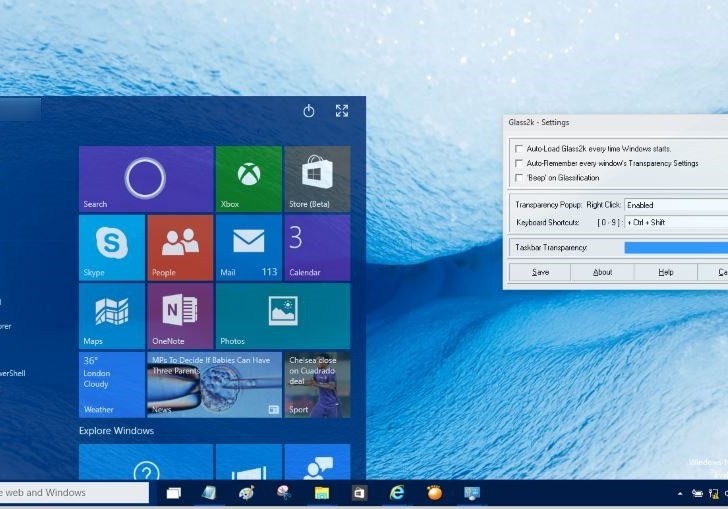Screen dimensions: 728x509
Task: Open Transparency Popup Right Click dropdown
Action: tap(676, 205)
